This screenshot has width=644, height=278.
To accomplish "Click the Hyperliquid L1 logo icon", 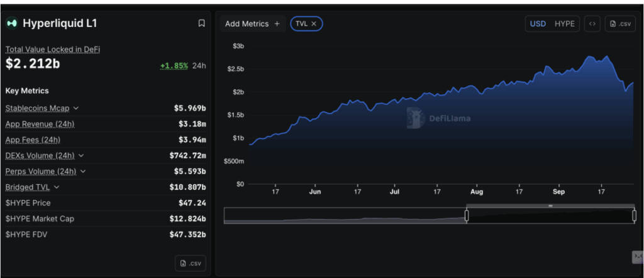I will point(12,23).
